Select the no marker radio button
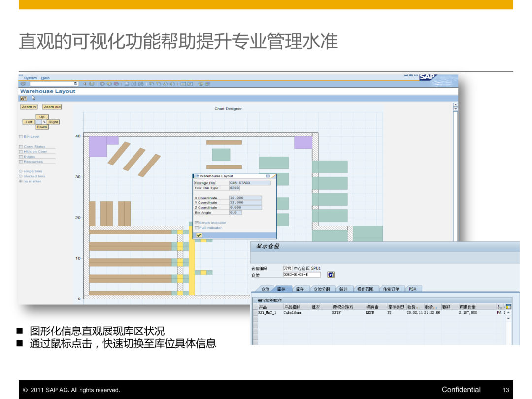This screenshot has height=399, width=532. (x=21, y=181)
